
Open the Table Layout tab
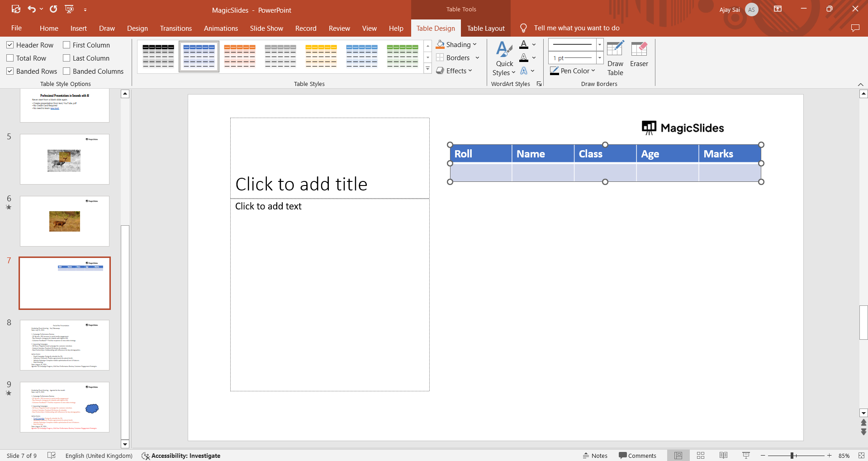coord(485,28)
